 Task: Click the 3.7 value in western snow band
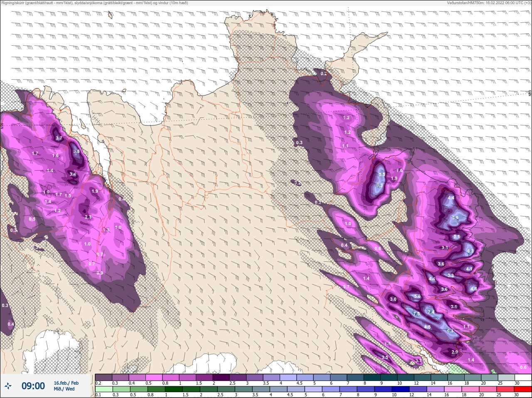tap(59, 138)
